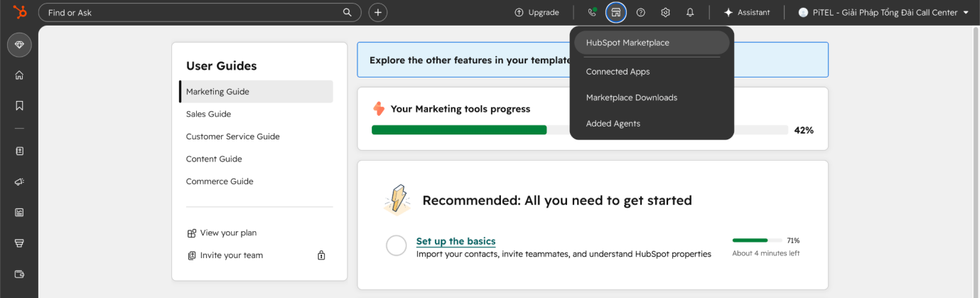980x298 pixels.
Task: Click the Import your contacts description text
Action: pos(564,254)
